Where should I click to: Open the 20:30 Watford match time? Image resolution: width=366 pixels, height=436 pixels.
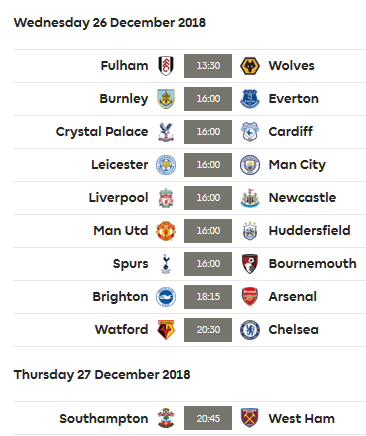click(208, 330)
